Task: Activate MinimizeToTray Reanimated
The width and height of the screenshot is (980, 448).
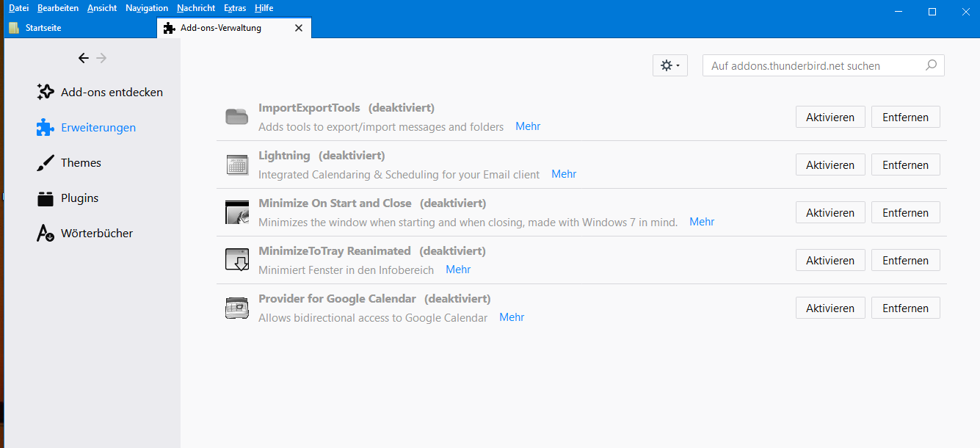Action: tap(830, 261)
